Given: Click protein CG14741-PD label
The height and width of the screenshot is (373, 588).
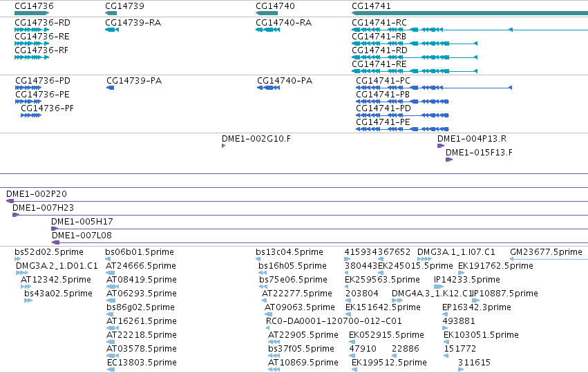Looking at the screenshot, I should coord(383,108).
